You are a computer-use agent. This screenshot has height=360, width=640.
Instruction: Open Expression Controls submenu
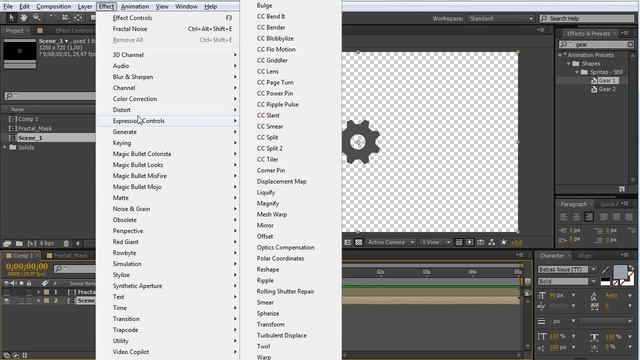(168, 121)
